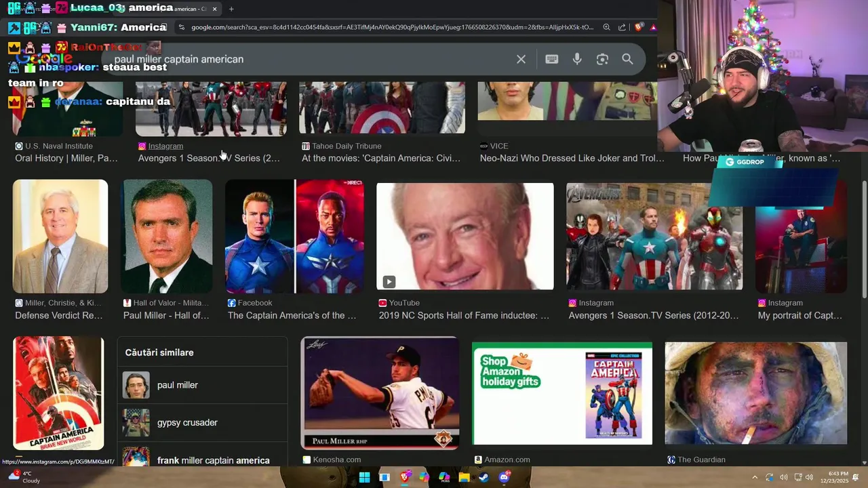This screenshot has height=488, width=868.
Task: Open Windows Start menu
Action: coord(364,477)
